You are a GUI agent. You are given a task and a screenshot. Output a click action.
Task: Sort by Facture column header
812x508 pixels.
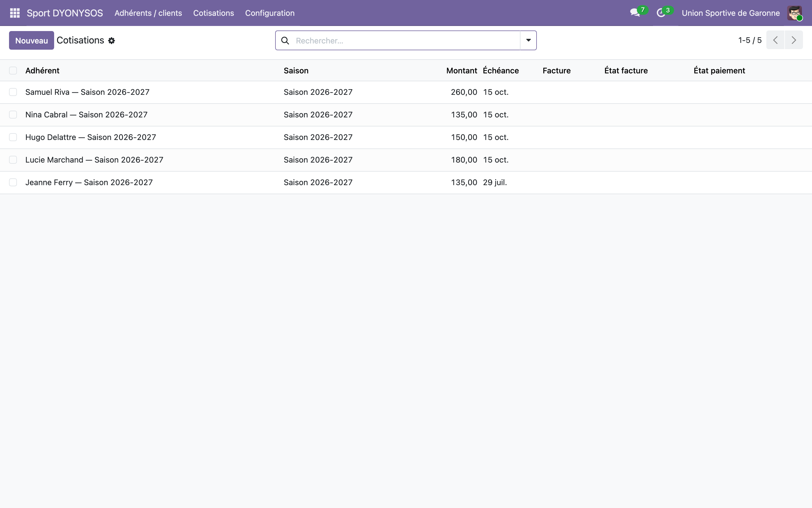point(556,71)
